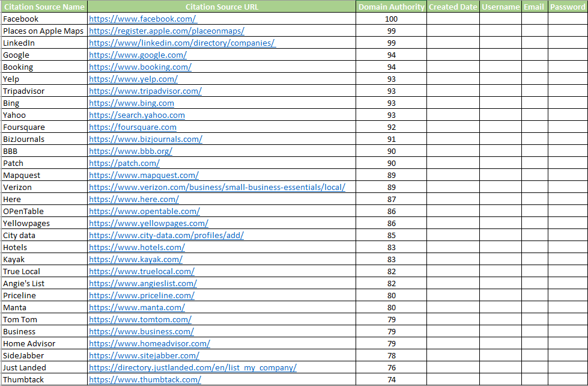Open the patch.com link
Image resolution: width=588 pixels, height=386 pixels.
124,163
